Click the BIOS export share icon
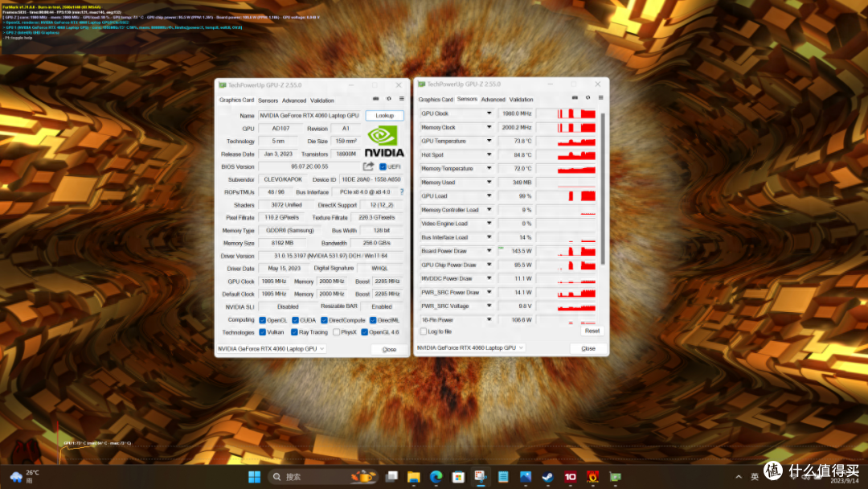Image resolution: width=868 pixels, height=489 pixels. click(x=368, y=166)
